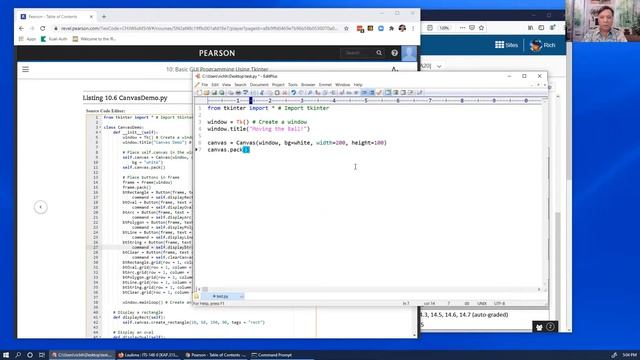Click line 1 import statement in EditPlus
The height and width of the screenshot is (360, 640).
(268, 108)
